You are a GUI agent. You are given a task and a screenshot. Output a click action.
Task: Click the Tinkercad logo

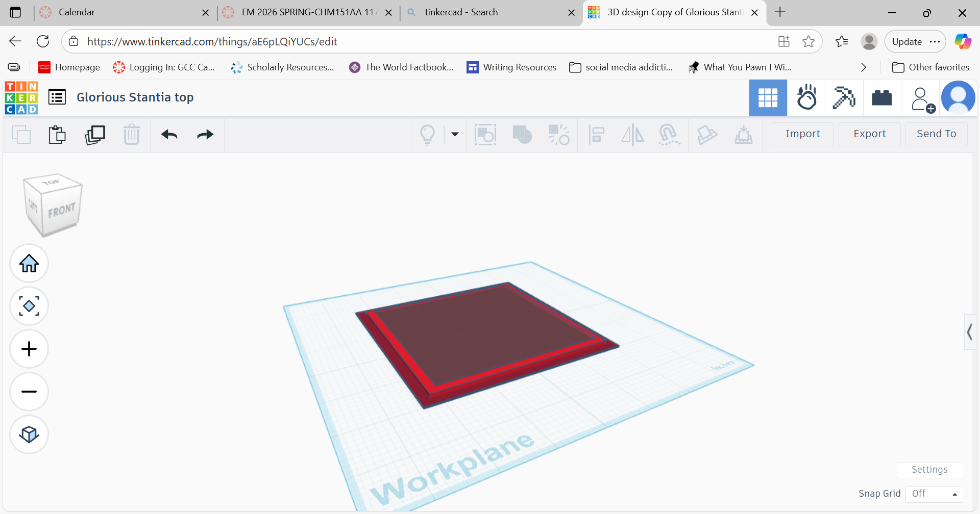(21, 97)
